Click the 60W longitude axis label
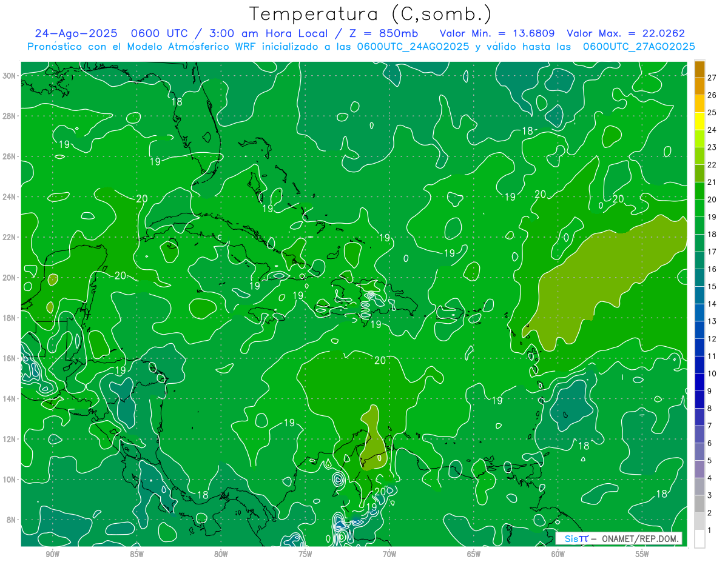This screenshot has height=562, width=728. [558, 554]
